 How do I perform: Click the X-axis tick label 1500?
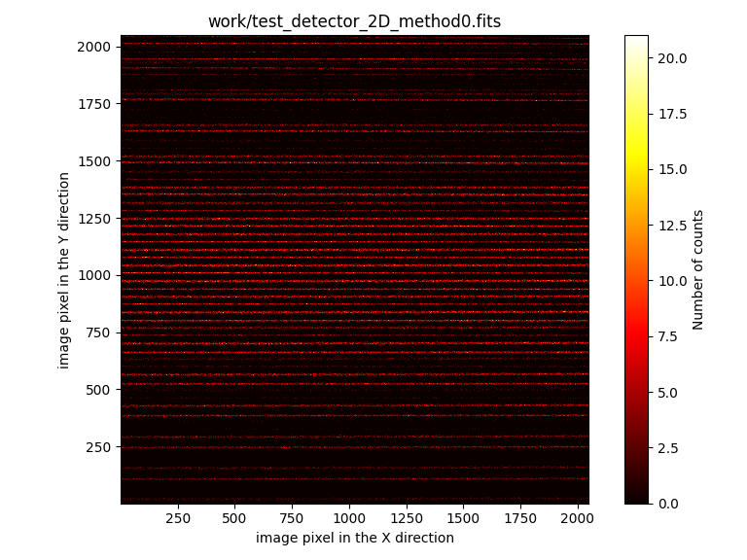[463, 518]
